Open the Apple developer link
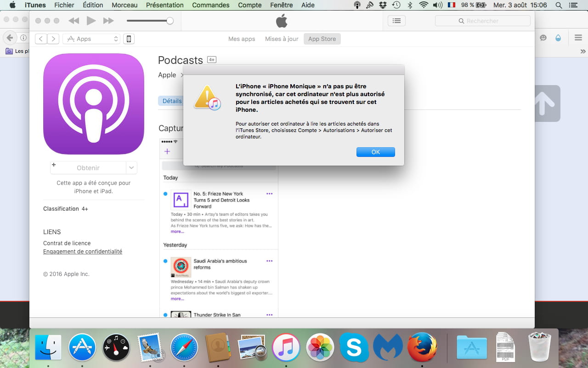This screenshot has width=588, height=368. tap(167, 75)
